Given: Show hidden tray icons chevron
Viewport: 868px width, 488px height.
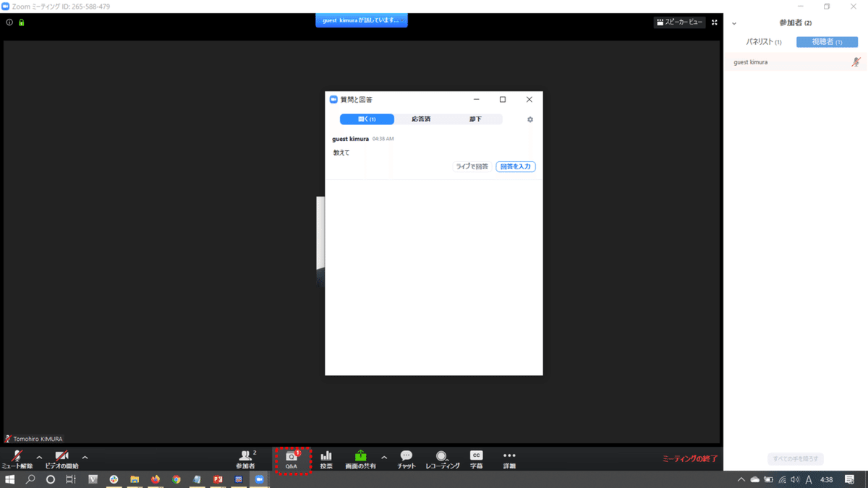Looking at the screenshot, I should point(741,480).
